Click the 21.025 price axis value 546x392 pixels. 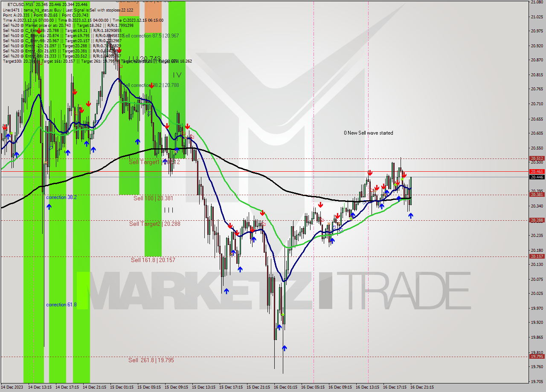pyautogui.click(x=537, y=17)
